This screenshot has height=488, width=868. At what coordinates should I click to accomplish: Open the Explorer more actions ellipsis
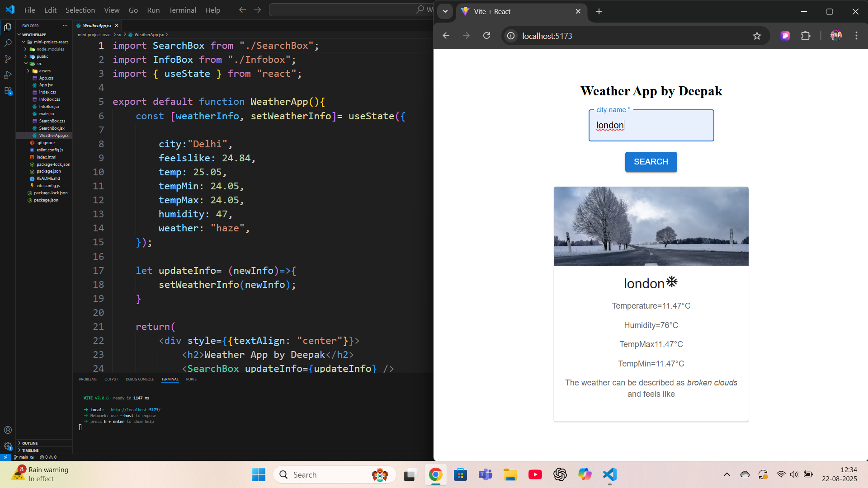click(x=65, y=26)
